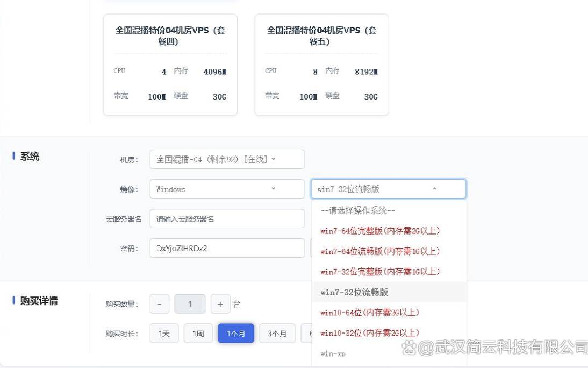Select 1天 purchase duration
Screen dimensions: 588x368
(163, 333)
